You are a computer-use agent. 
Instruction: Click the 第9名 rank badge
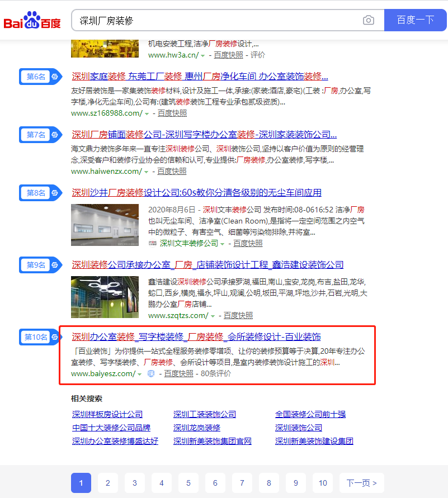pyautogui.click(x=40, y=265)
